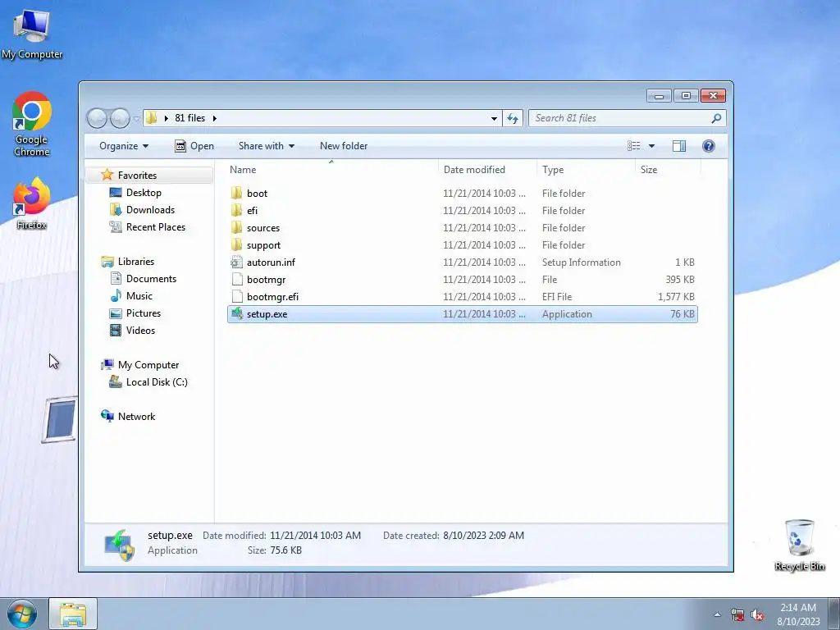Image resolution: width=840 pixels, height=630 pixels.
Task: Click the 'Setup Information' type cell
Action: [582, 262]
